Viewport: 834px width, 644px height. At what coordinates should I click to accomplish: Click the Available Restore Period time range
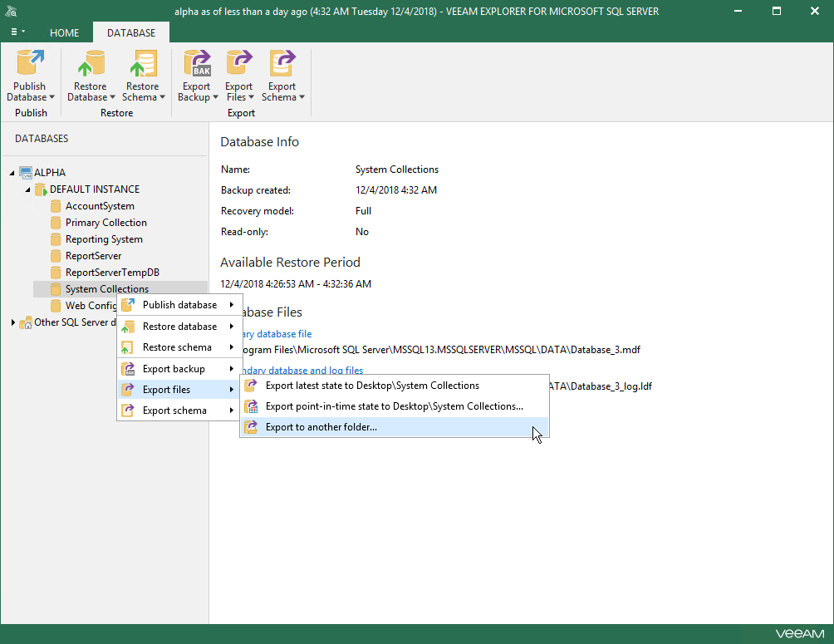[296, 284]
